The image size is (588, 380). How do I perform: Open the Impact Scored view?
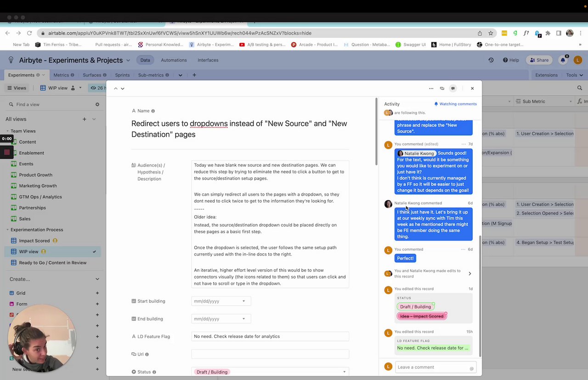[x=34, y=241]
